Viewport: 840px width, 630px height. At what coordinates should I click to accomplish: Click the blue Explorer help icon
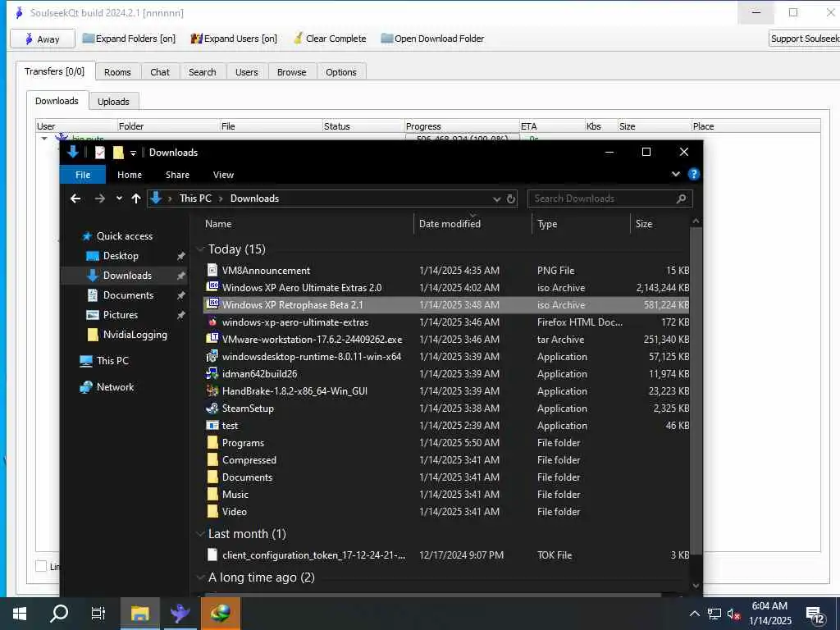(x=694, y=174)
